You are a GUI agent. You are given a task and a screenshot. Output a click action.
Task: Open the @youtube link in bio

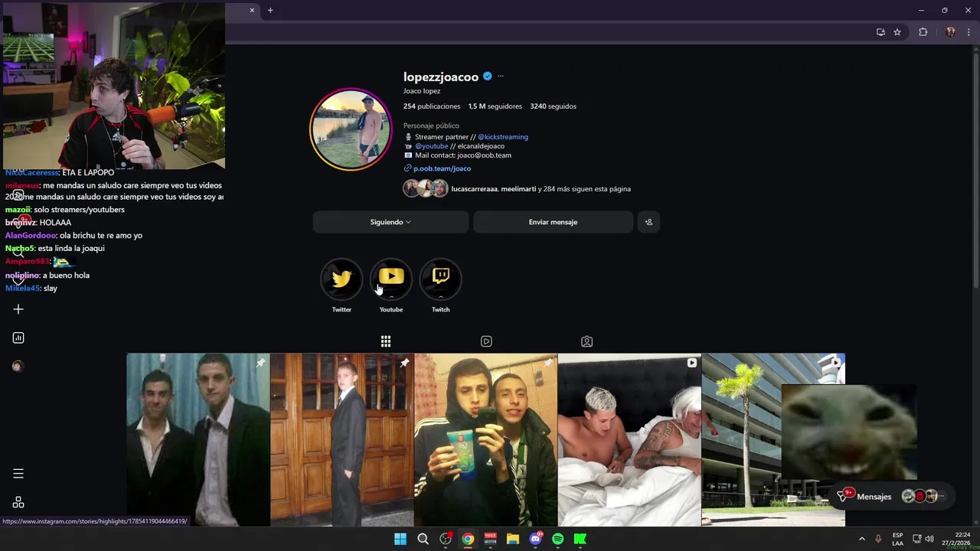431,146
